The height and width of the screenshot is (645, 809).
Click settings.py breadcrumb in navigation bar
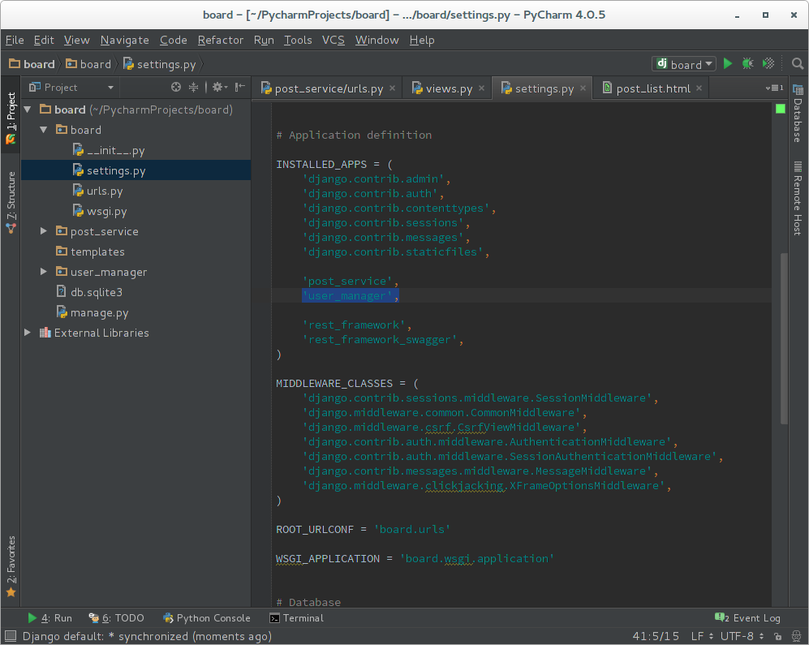(x=159, y=64)
